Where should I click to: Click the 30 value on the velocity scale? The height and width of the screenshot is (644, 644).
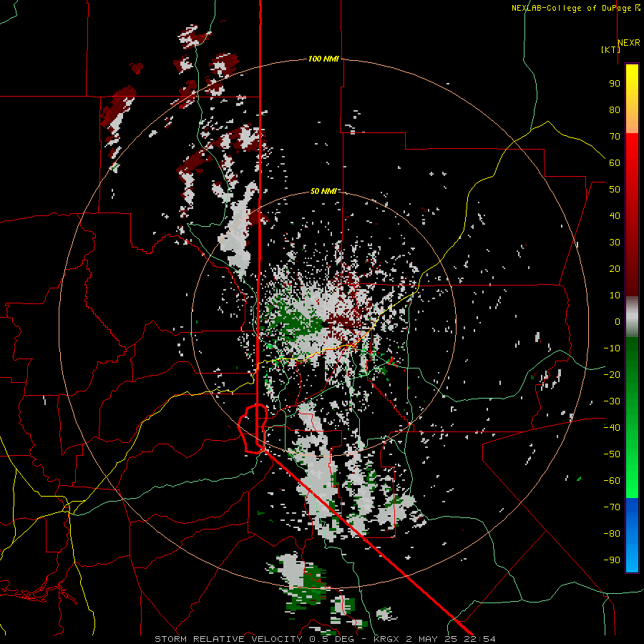pyautogui.click(x=615, y=243)
